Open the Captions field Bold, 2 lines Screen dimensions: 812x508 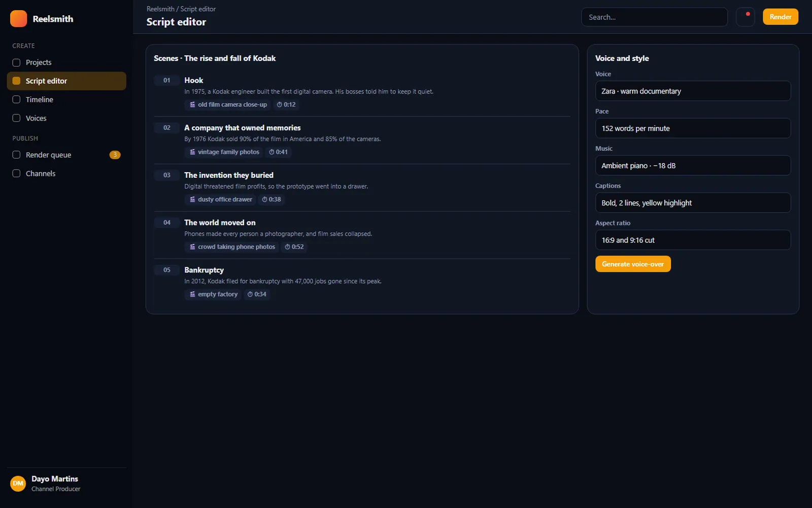coord(693,203)
